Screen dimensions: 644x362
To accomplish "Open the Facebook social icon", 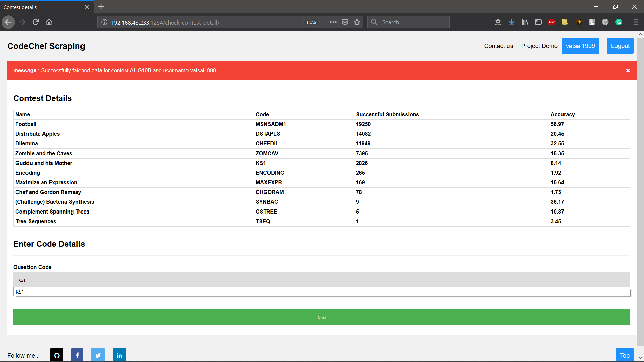I will [77, 355].
